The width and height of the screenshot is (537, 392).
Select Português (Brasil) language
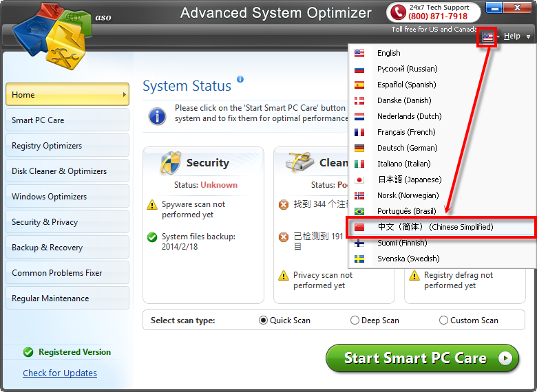[x=442, y=211]
